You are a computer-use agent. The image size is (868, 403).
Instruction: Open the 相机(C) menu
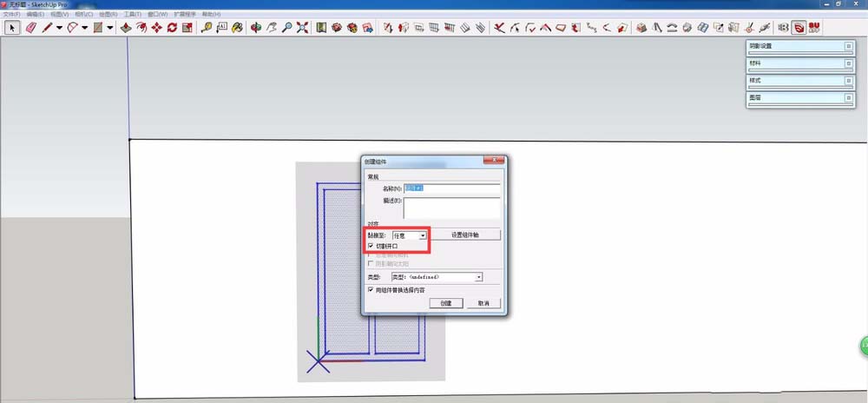click(x=83, y=15)
